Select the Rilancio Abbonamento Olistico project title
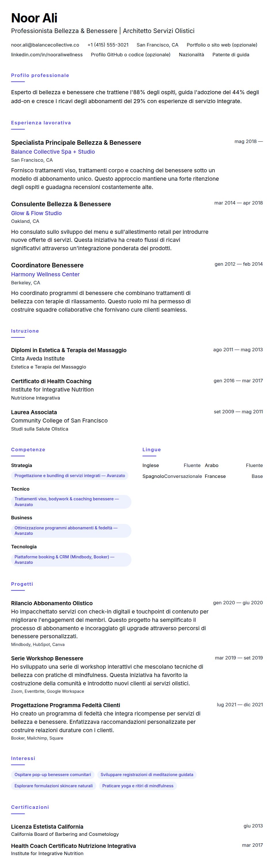 click(52, 603)
